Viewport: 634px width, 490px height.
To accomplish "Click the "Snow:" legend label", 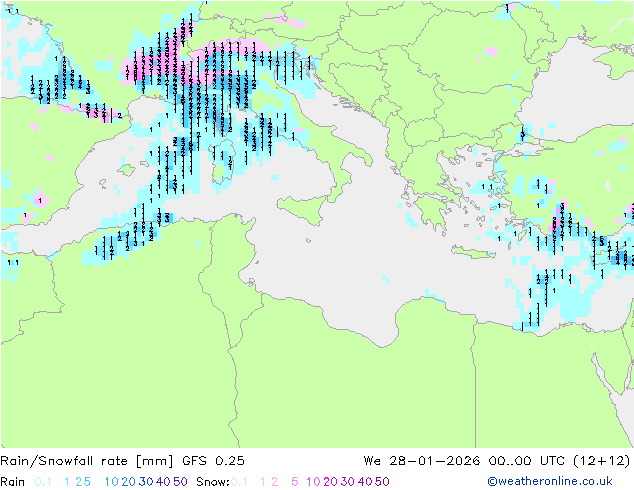I will [213, 482].
